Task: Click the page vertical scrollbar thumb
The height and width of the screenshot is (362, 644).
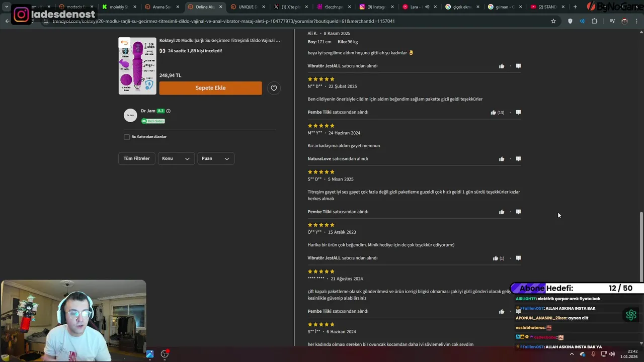Action: point(641,246)
